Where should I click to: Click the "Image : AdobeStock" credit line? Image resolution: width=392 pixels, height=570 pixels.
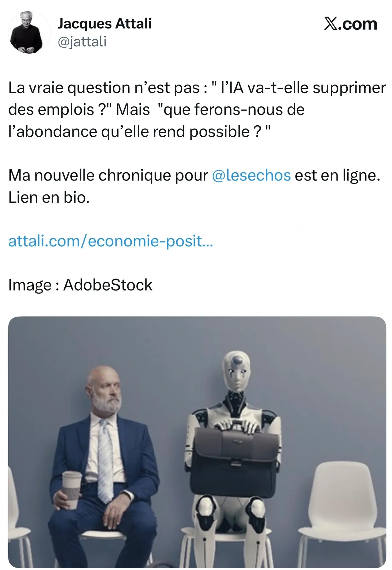(x=80, y=285)
